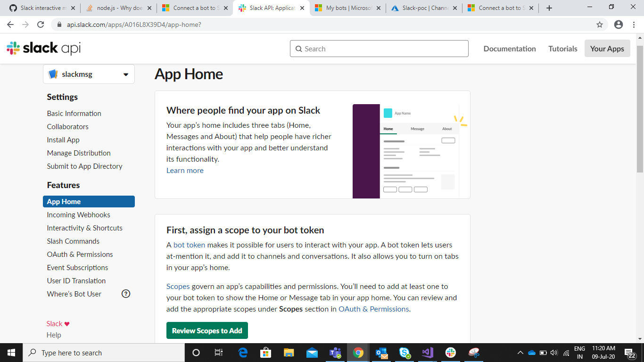This screenshot has width=644, height=362.
Task: Open the OAuth & Permissions link
Action: point(373,309)
